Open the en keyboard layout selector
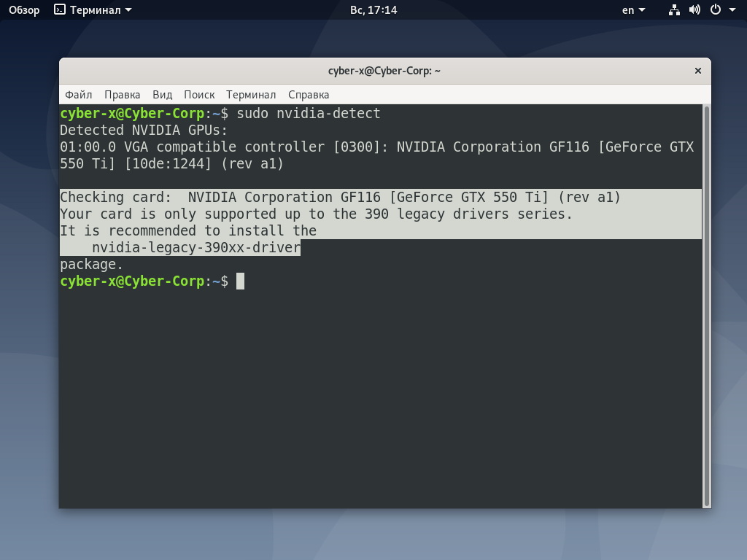This screenshot has height=560, width=747. pyautogui.click(x=634, y=10)
